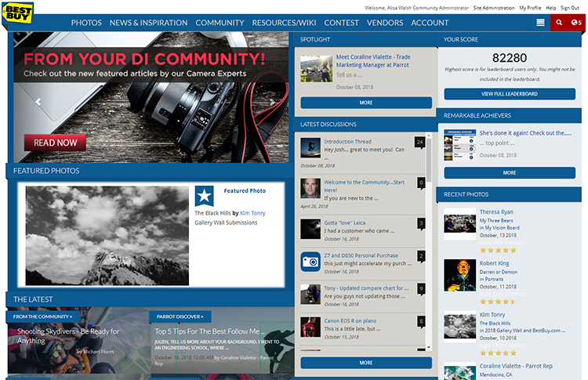
Task: Click the Featured Photo star badge
Action: [x=204, y=196]
